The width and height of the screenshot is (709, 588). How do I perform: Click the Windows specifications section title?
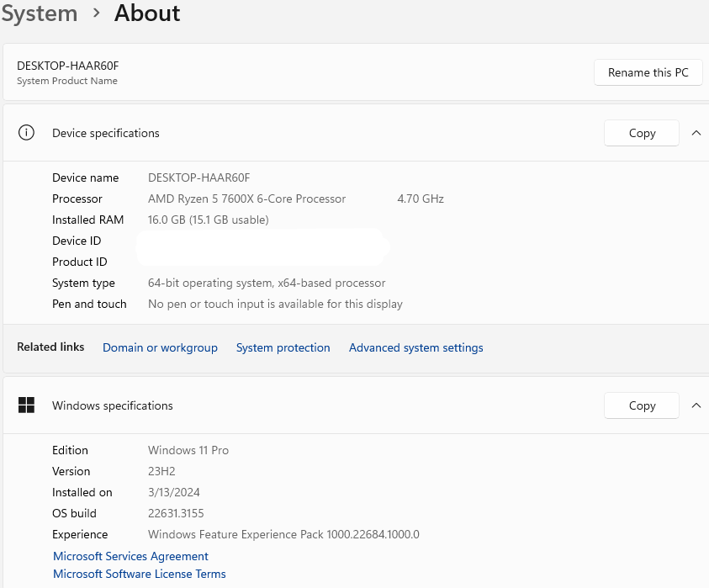coord(113,405)
